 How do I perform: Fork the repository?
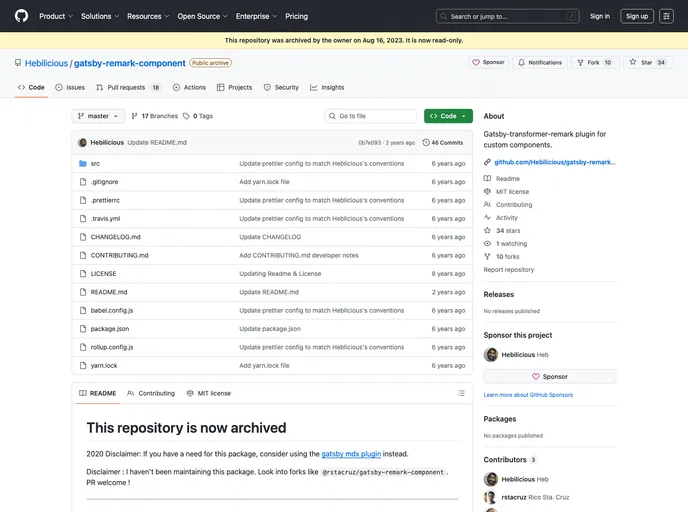[x=595, y=62]
